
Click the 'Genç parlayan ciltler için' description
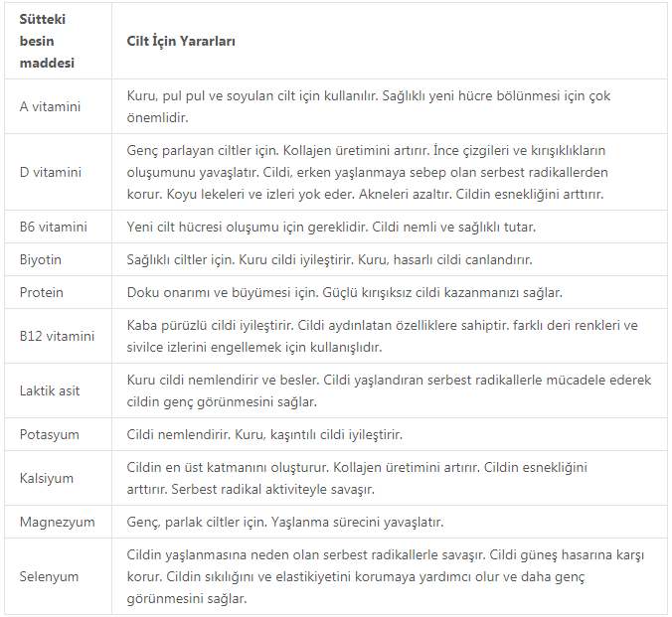coord(367,172)
